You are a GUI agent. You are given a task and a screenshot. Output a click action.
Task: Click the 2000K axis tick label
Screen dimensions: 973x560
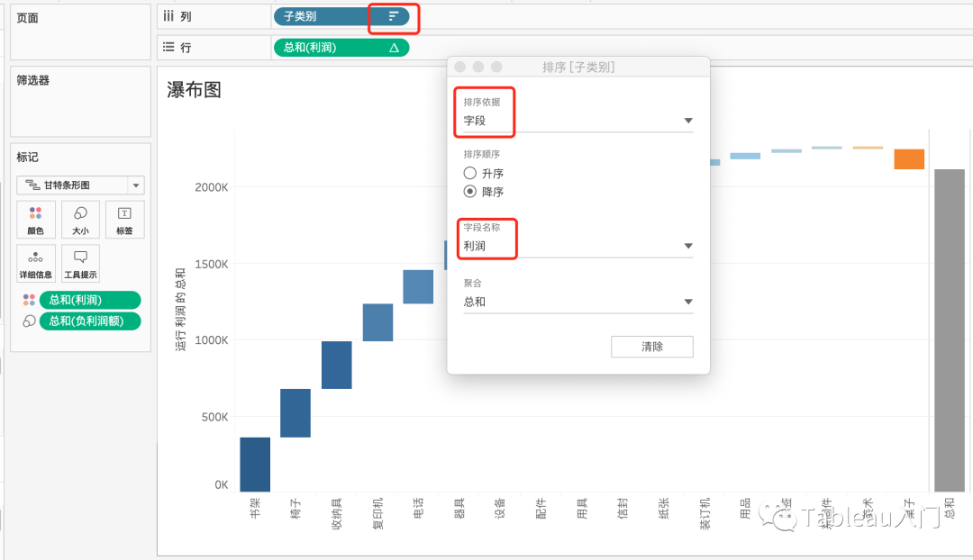tap(212, 187)
